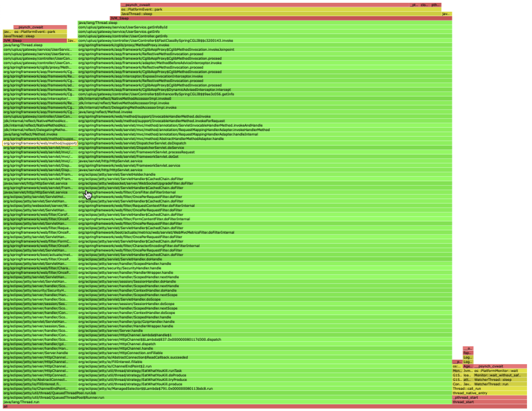Select the RequestContextFilter.doFilterInternal frame
The width and height of the screenshot is (532, 411).
coord(265,206)
